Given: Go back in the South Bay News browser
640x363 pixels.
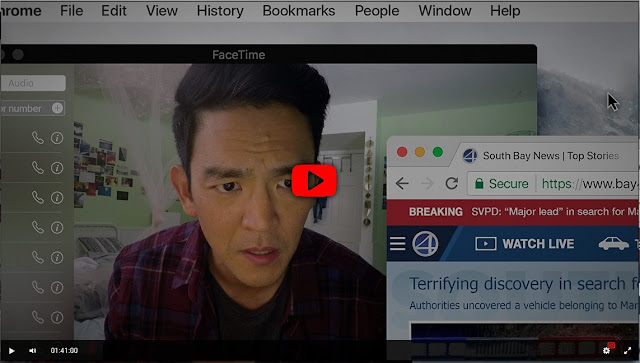Looking at the screenshot, I should point(402,183).
